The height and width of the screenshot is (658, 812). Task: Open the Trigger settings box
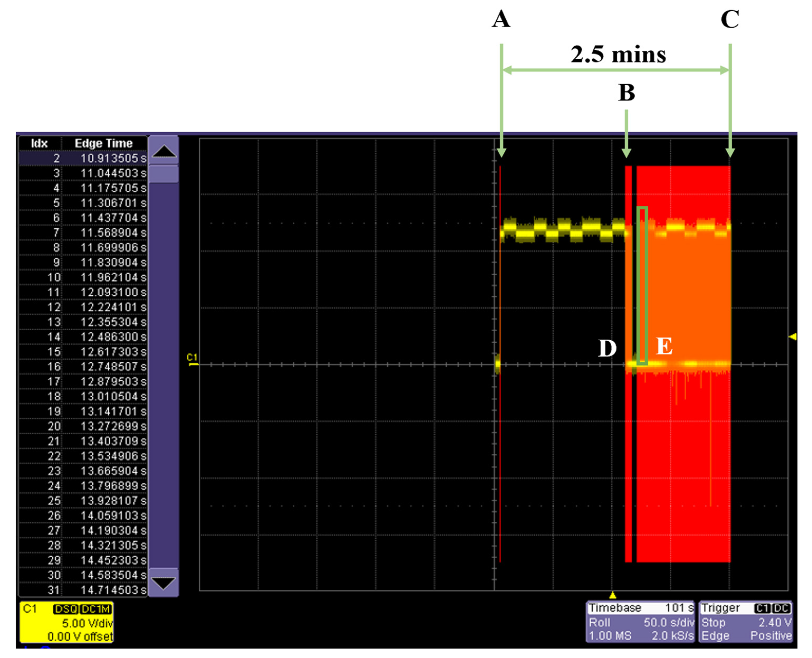(745, 622)
